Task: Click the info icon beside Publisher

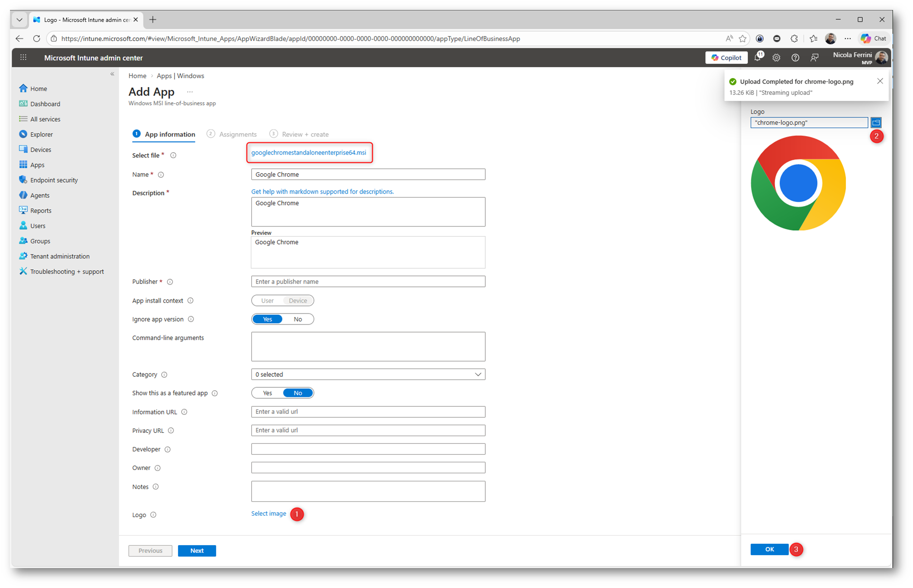Action: tap(170, 282)
